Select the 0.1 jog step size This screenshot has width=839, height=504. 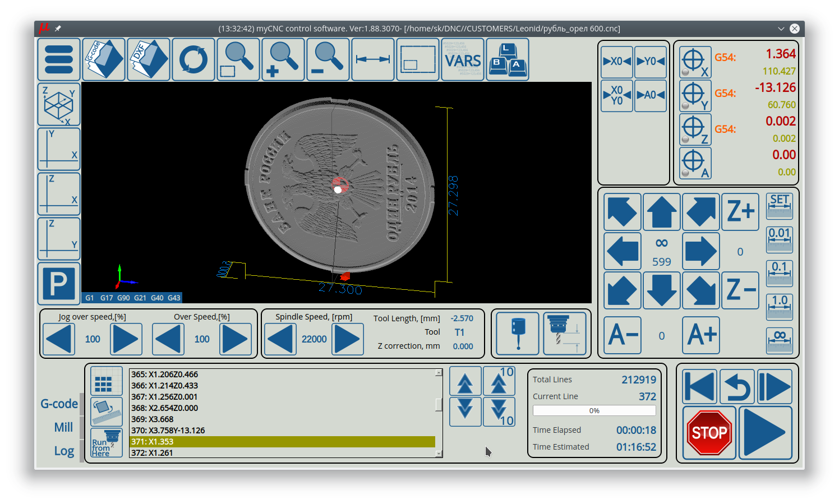point(779,272)
